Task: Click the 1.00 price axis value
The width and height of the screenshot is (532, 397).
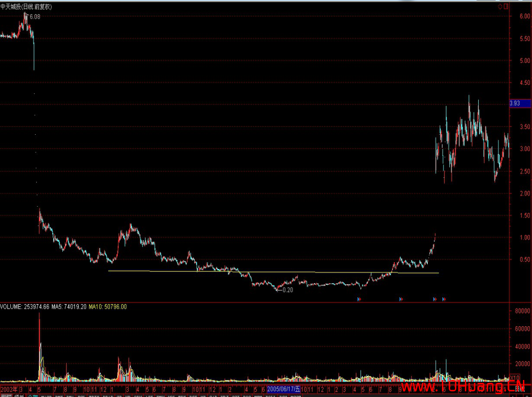Action: (525, 238)
